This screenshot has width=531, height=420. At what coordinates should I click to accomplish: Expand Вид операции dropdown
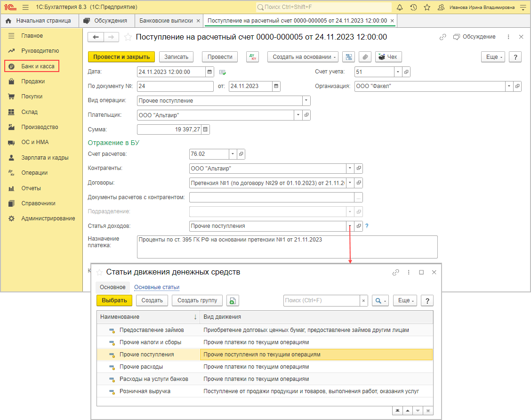[306, 101]
